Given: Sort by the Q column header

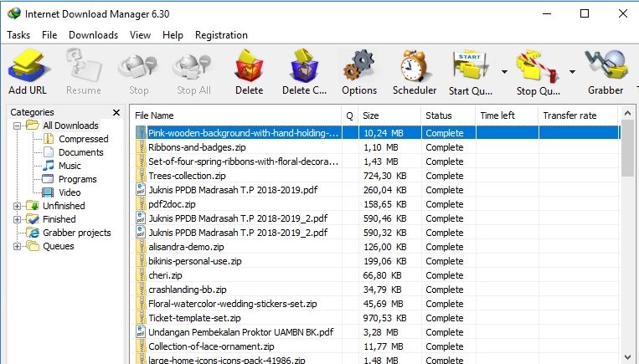Looking at the screenshot, I should coord(350,115).
